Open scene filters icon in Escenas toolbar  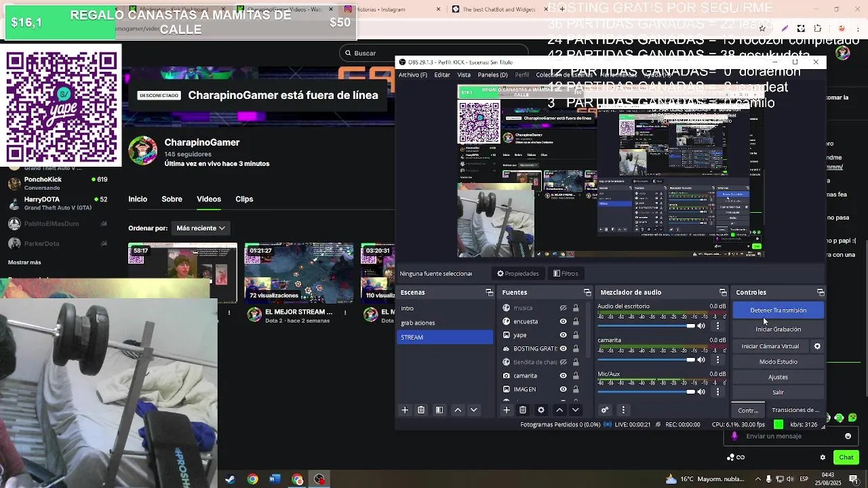[439, 410]
